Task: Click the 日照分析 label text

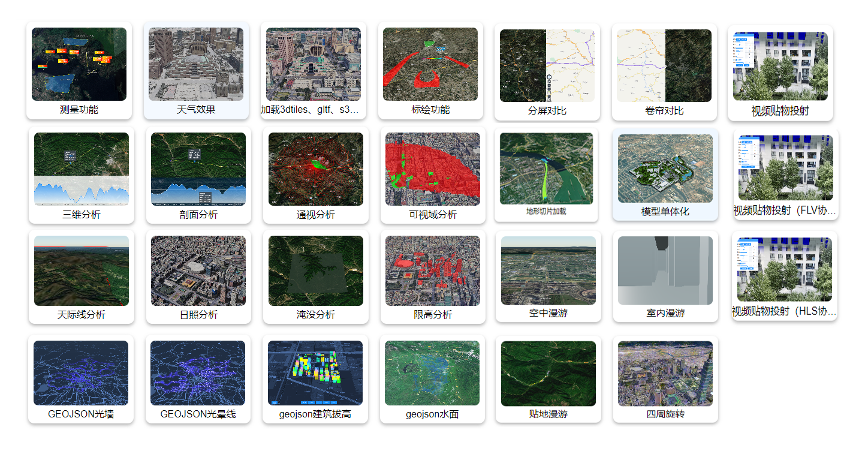Action: (x=198, y=315)
